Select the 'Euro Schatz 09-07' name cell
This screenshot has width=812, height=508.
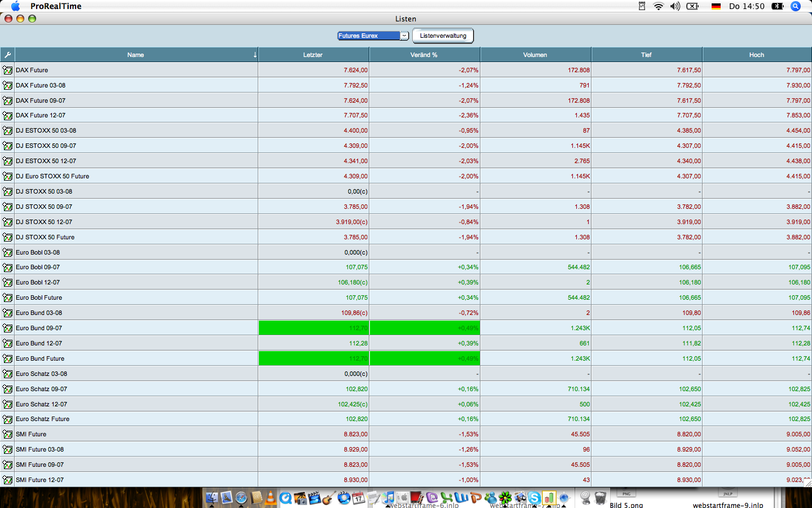(x=136, y=389)
